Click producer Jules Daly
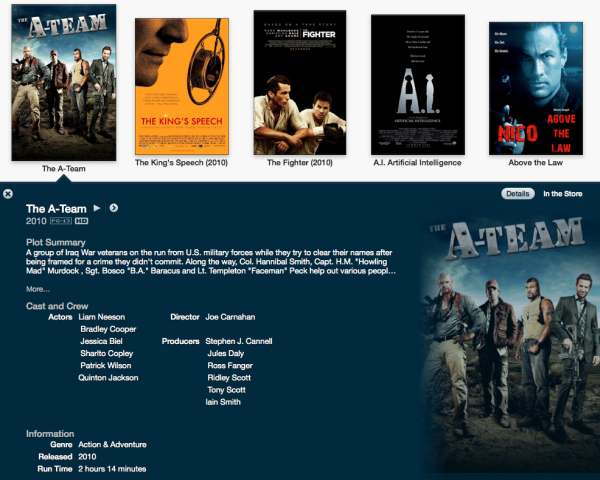This screenshot has height=480, width=600. (x=226, y=353)
